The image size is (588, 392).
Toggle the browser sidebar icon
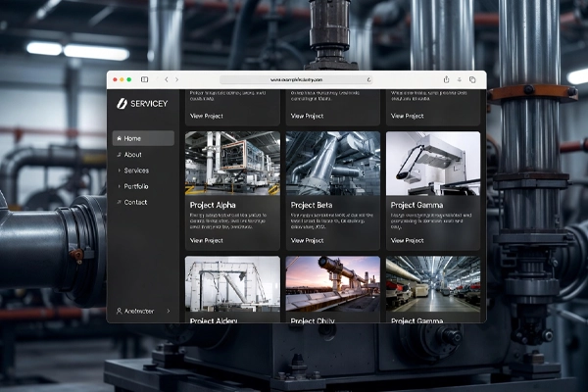tap(145, 79)
